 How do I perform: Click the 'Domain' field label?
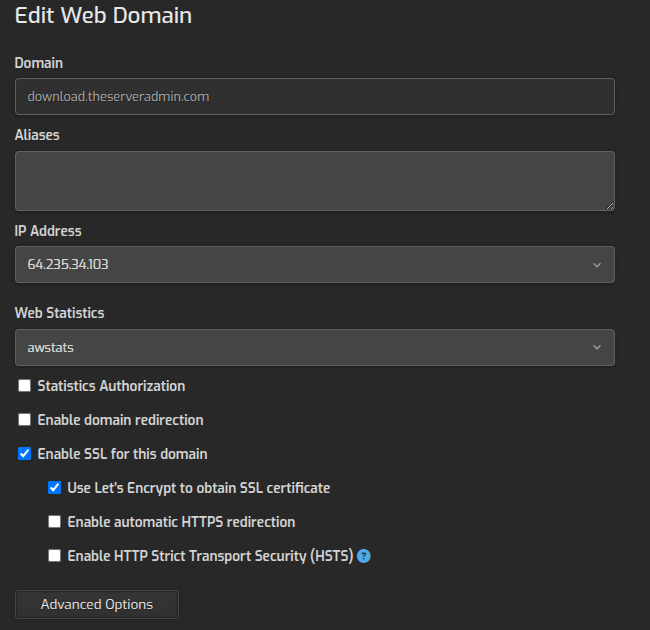click(39, 62)
